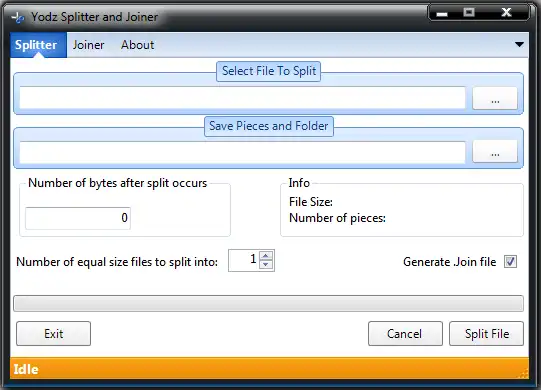Screen dimensions: 541x390
Task: Toggle the Generate .Join file checkbox
Action: pos(510,262)
